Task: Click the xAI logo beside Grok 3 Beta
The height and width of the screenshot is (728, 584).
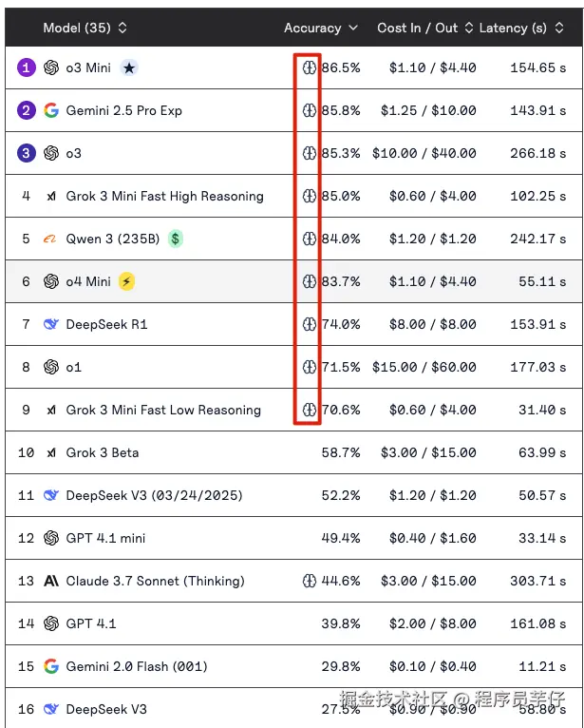Action: [51, 452]
